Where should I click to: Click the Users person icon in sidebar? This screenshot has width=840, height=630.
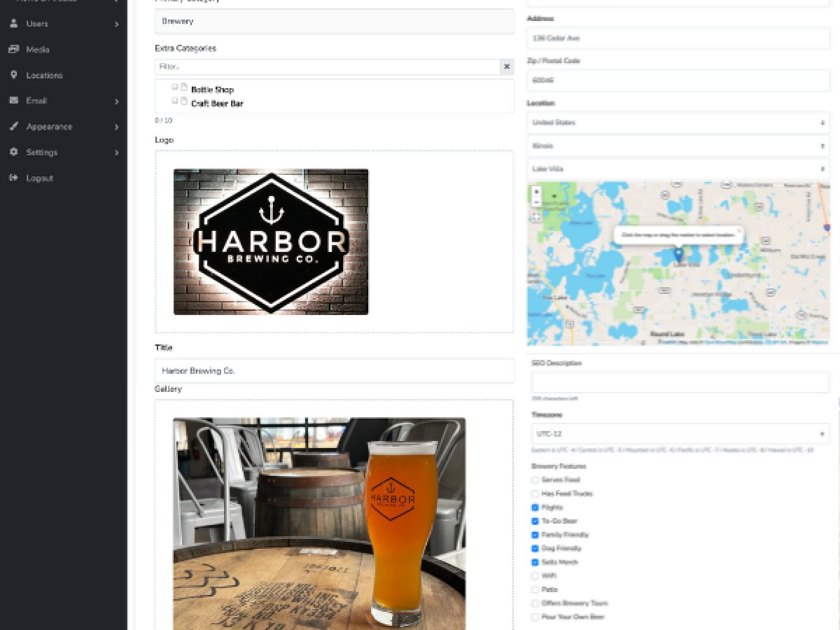(x=13, y=24)
